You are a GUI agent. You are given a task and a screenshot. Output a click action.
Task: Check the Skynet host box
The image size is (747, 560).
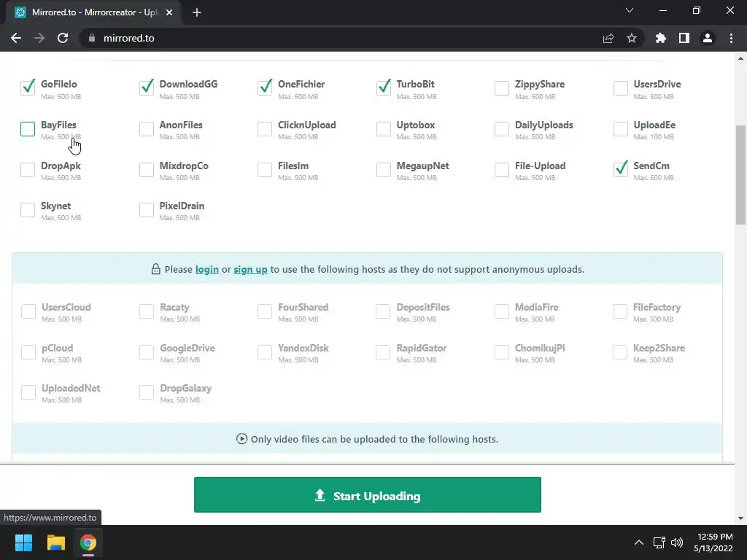(28, 209)
